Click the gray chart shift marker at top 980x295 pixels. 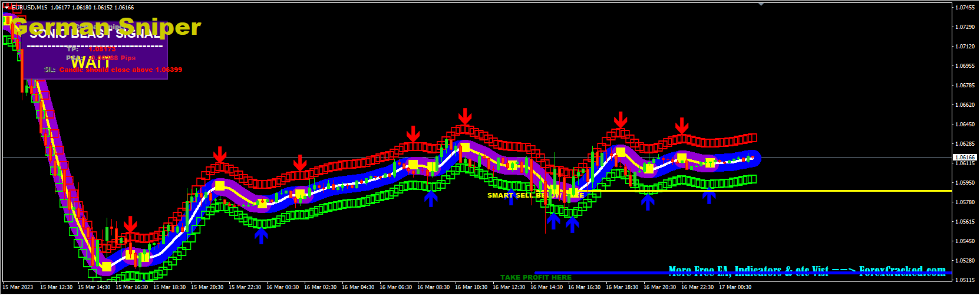click(761, 5)
